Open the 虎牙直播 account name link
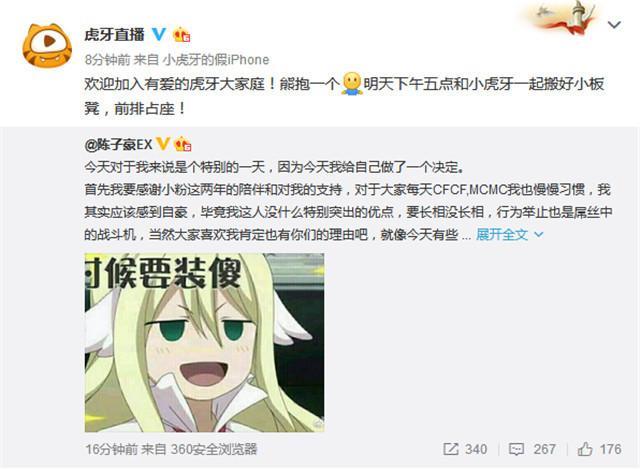 115,35
